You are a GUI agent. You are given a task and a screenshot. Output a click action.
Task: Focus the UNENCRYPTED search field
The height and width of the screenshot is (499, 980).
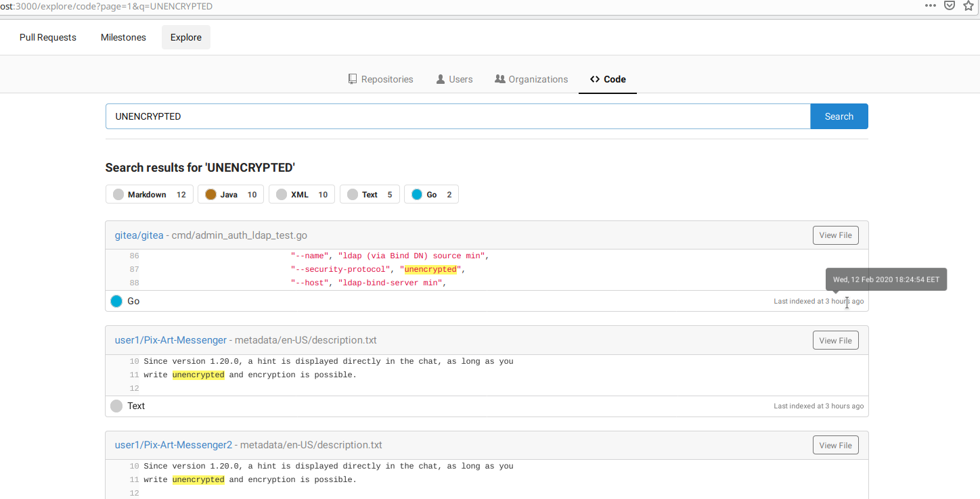(458, 116)
